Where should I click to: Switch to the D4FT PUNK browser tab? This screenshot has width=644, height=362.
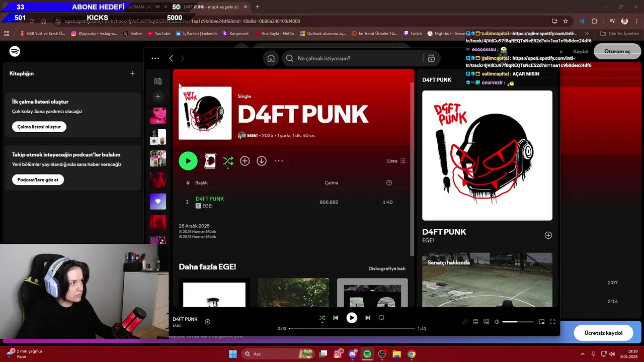point(211,7)
